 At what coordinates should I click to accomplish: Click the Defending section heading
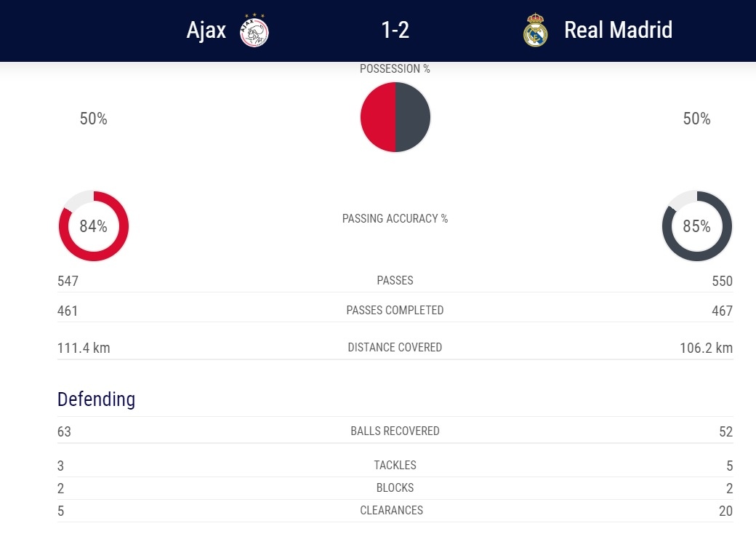(x=97, y=399)
